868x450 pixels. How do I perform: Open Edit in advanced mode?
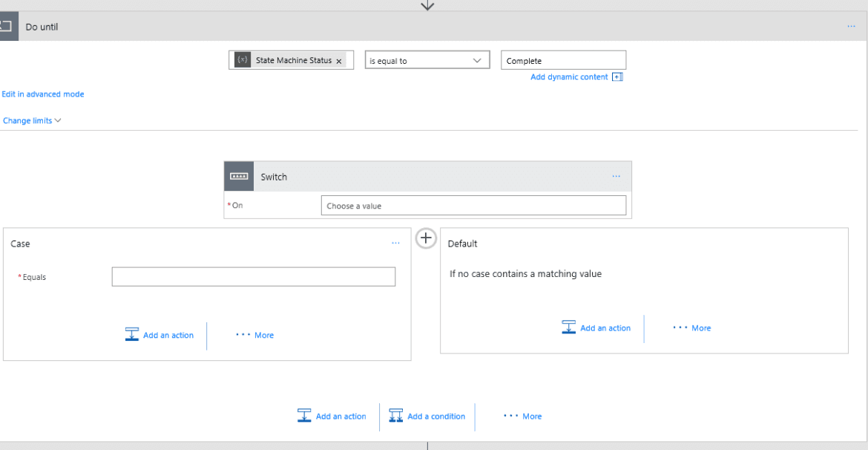[42, 94]
